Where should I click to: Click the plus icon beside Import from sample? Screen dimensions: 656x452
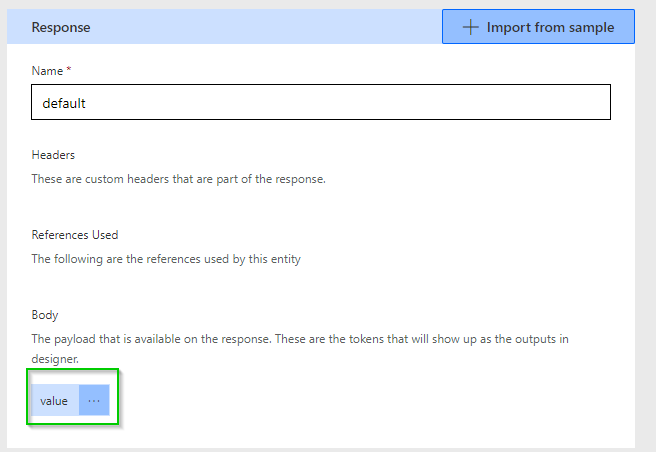(470, 27)
